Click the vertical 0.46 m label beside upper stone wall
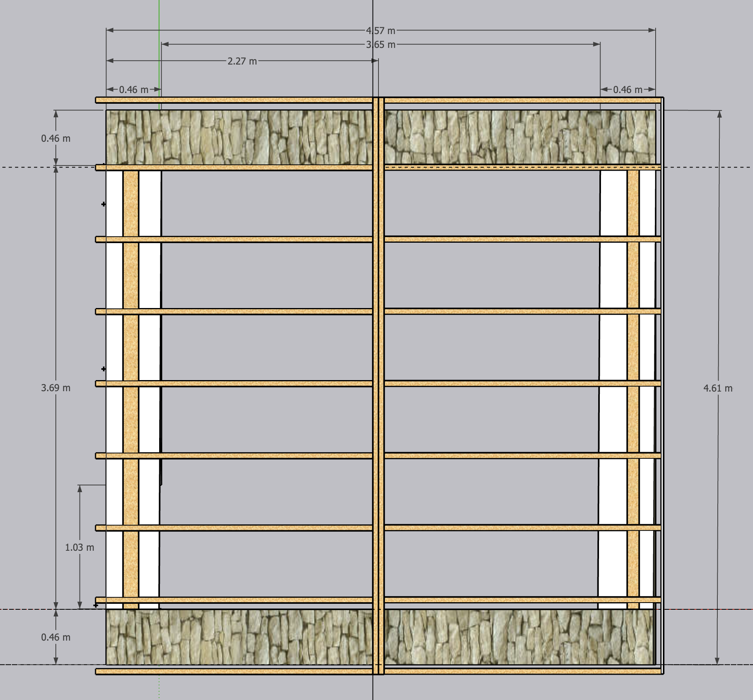This screenshot has width=753, height=700. (x=56, y=139)
